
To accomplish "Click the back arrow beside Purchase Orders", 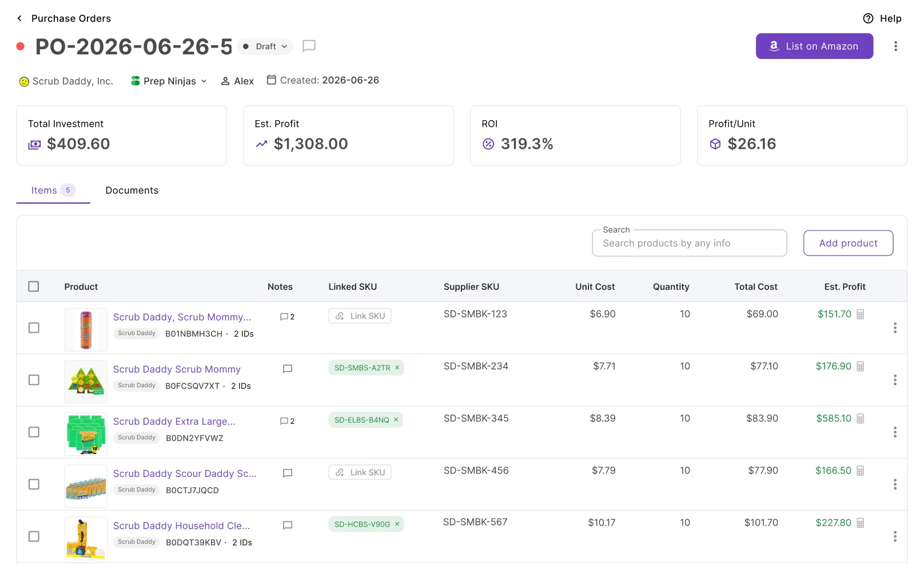I will 19,18.
